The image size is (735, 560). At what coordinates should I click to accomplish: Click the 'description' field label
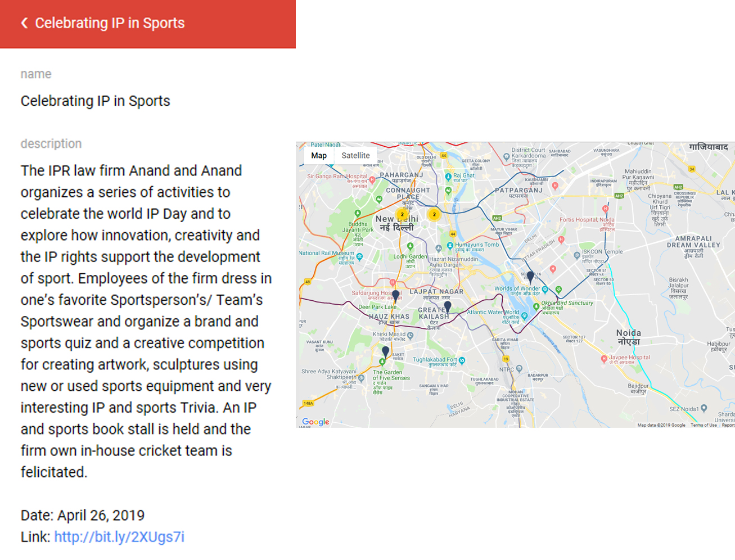pos(51,144)
